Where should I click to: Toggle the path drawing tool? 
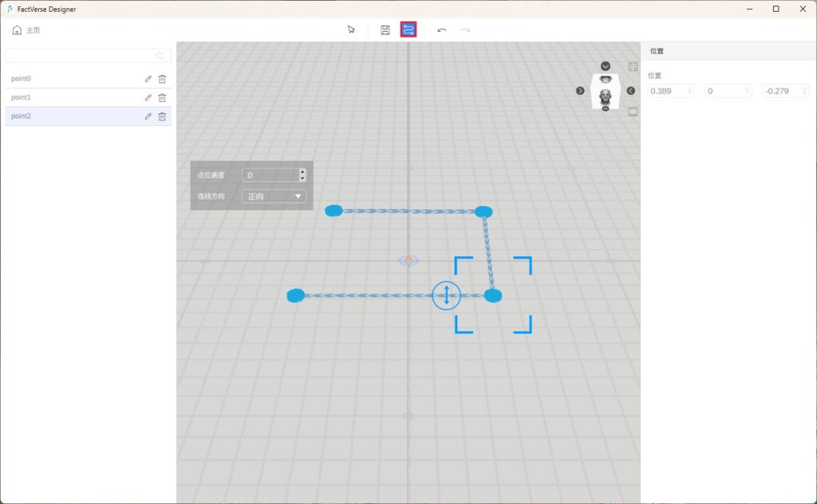[x=408, y=30]
